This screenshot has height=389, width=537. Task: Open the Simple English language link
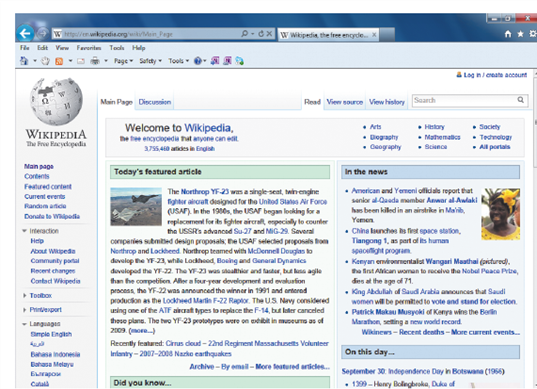coord(51,334)
